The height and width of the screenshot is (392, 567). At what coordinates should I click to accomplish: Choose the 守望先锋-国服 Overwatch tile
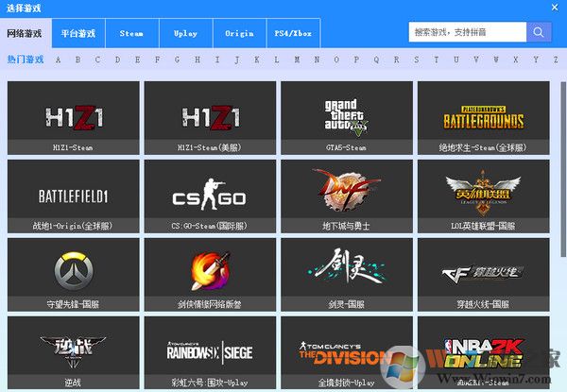click(73, 275)
